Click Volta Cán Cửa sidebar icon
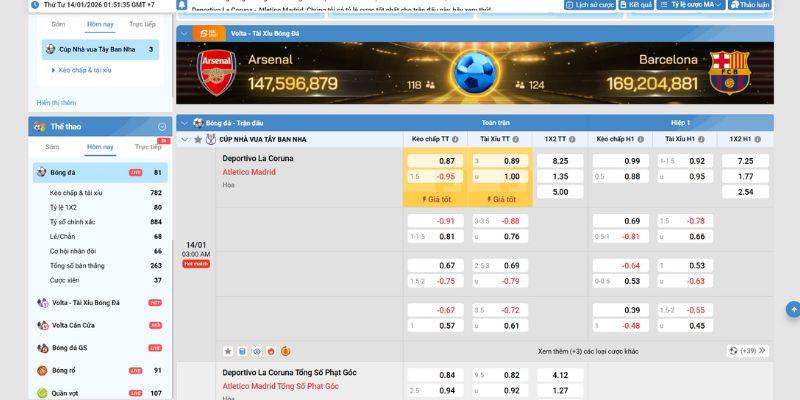800x400 pixels. (43, 325)
